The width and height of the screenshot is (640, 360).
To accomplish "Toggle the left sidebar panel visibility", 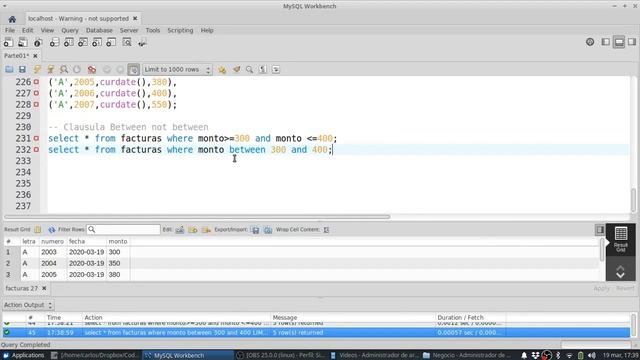I will pos(606,42).
